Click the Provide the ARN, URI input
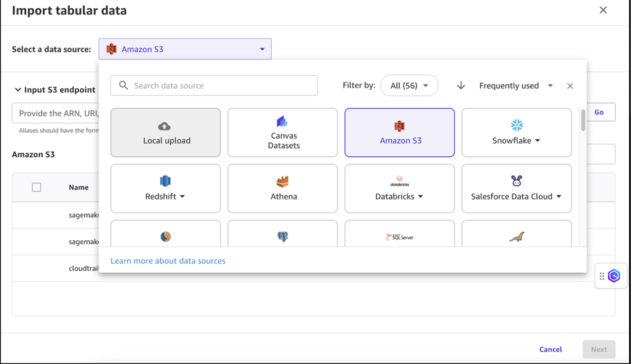The image size is (631, 364). (55, 113)
